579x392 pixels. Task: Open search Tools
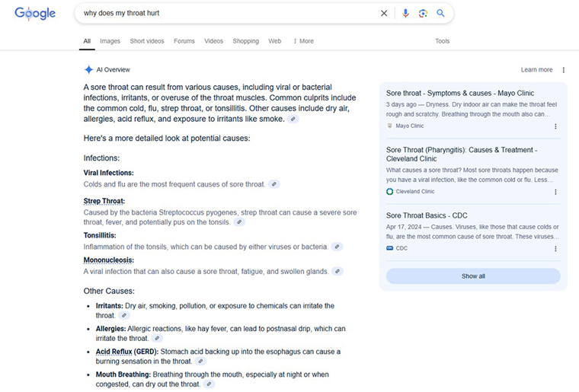point(443,41)
